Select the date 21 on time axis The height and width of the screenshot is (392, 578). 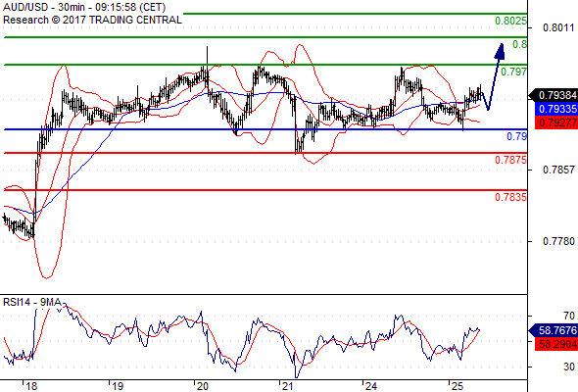click(287, 386)
